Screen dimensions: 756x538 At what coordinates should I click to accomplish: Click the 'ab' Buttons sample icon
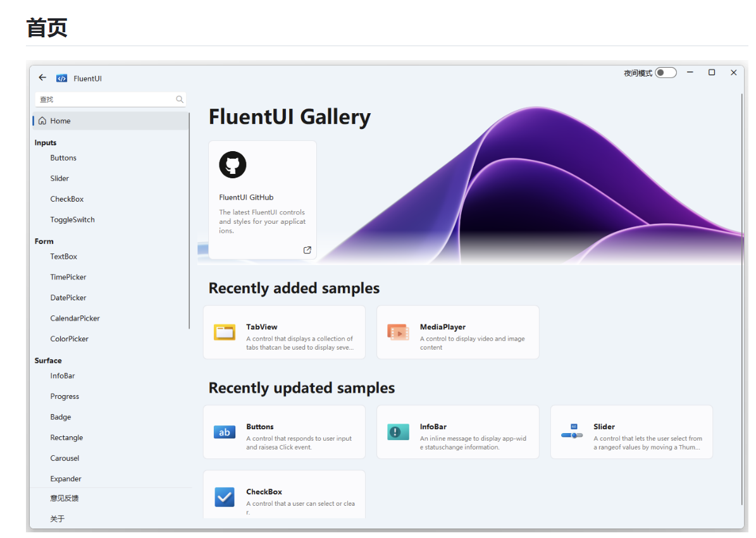[x=224, y=432]
